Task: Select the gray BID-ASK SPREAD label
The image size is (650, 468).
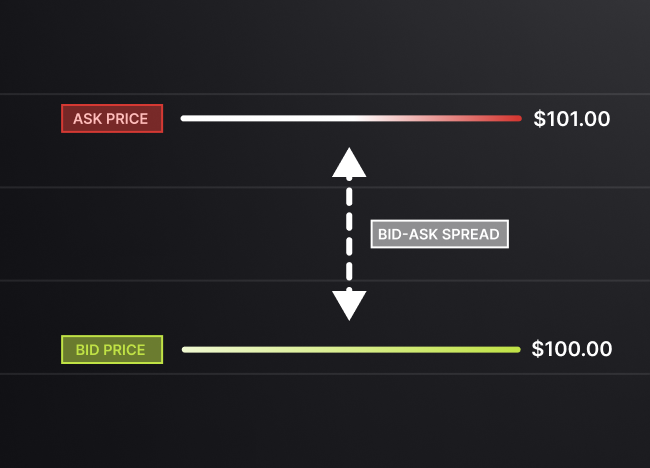Action: [x=439, y=234]
